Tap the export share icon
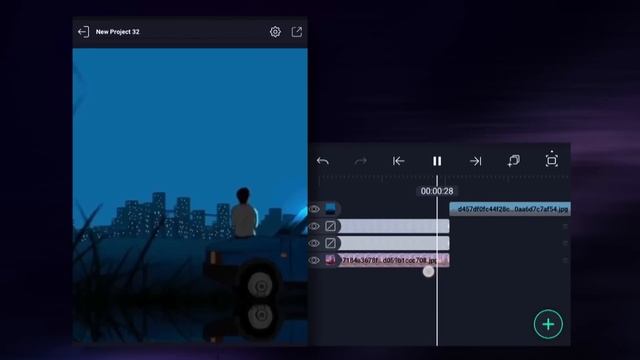The image size is (640, 360). 297,32
